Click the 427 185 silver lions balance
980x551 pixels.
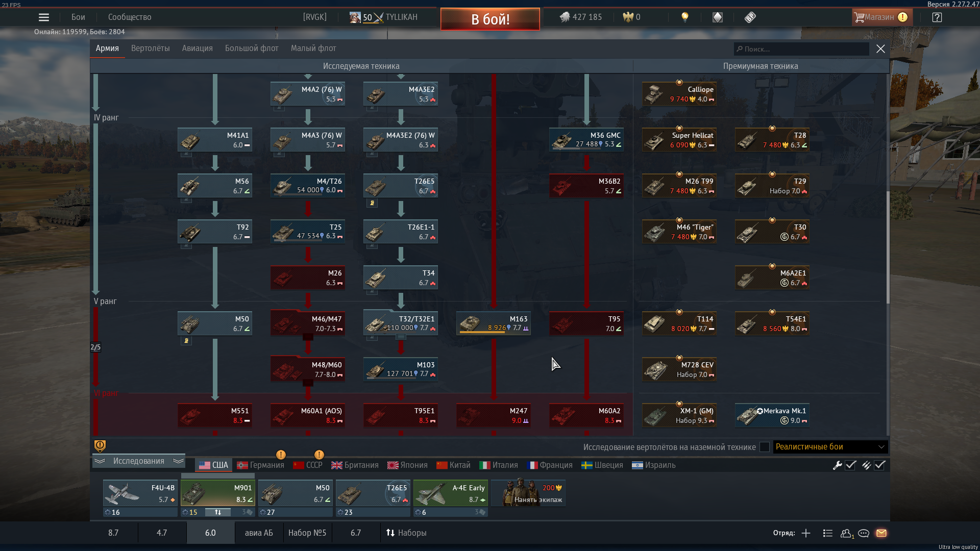[581, 17]
